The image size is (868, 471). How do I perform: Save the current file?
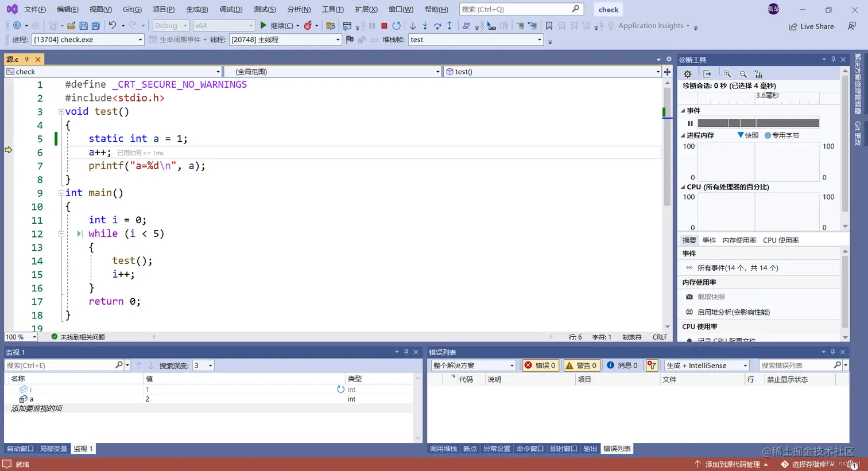(83, 25)
